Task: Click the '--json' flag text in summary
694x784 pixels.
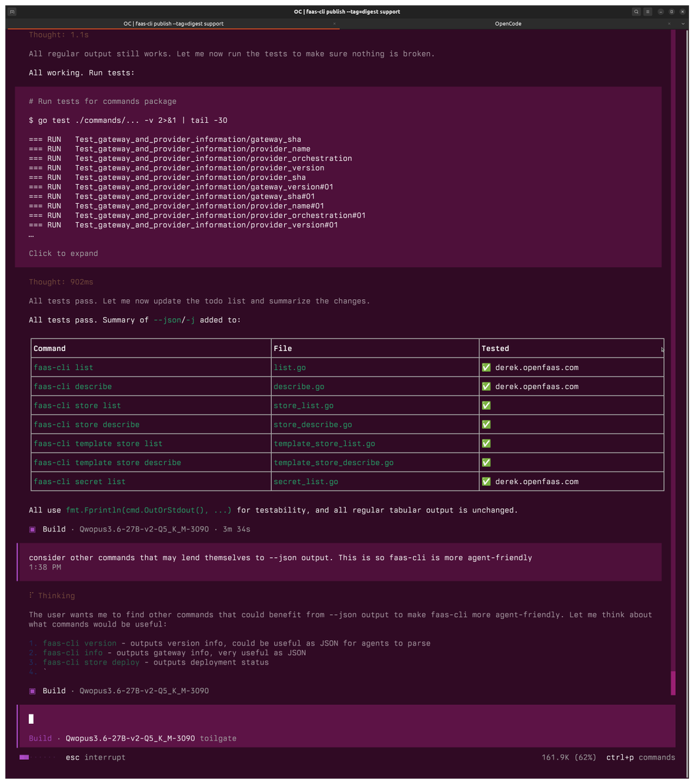Action: pyautogui.click(x=167, y=321)
